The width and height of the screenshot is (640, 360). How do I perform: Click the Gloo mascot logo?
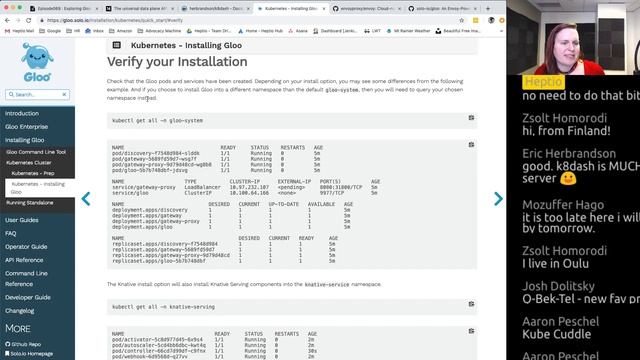(37, 62)
